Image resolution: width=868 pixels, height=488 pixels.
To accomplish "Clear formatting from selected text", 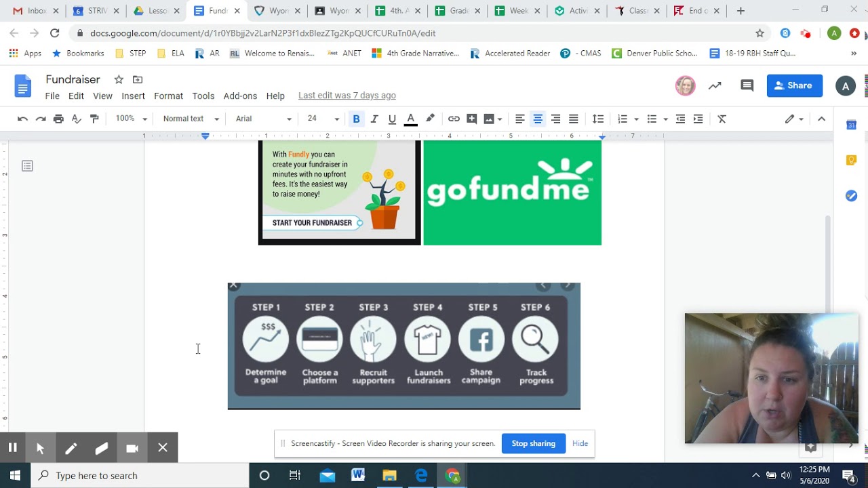I will coord(722,119).
